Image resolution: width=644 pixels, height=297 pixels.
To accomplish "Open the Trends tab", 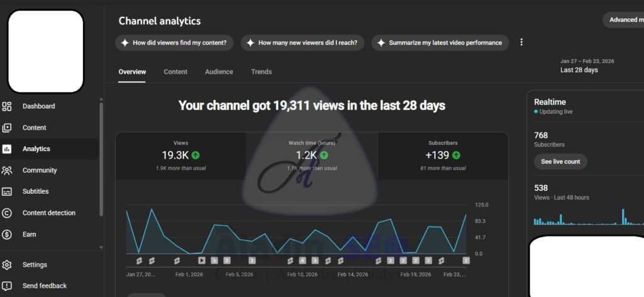I will pyautogui.click(x=261, y=72).
